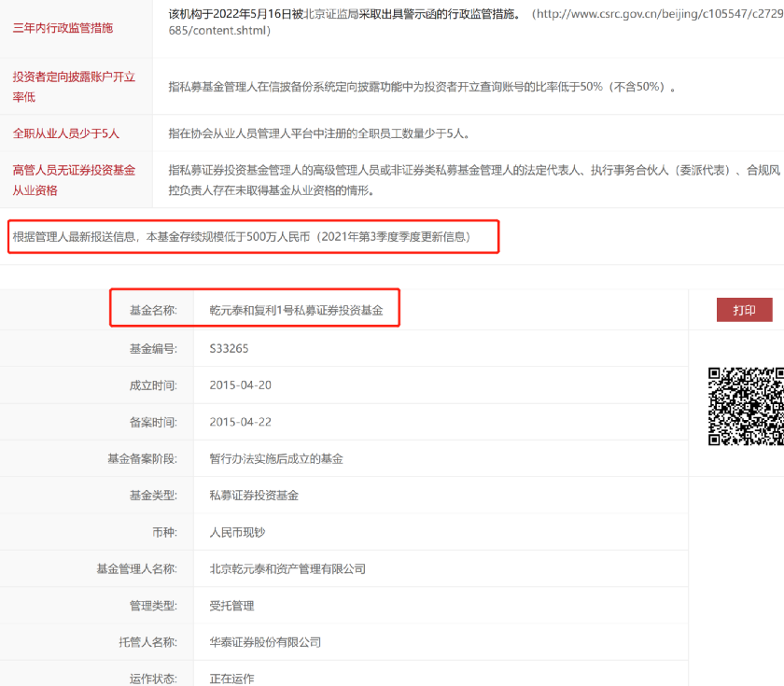Click the establishment date 2015-04-20
The height and width of the screenshot is (686, 784).
[x=241, y=385]
